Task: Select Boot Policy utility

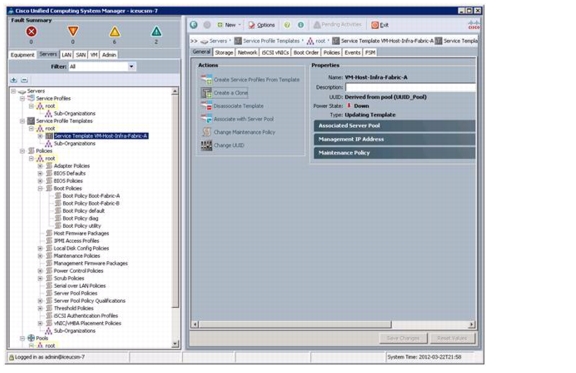Action: coord(82,226)
